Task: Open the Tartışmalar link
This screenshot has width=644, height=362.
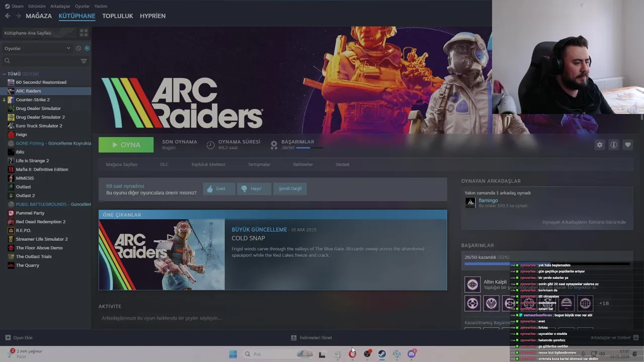Action: (259, 164)
